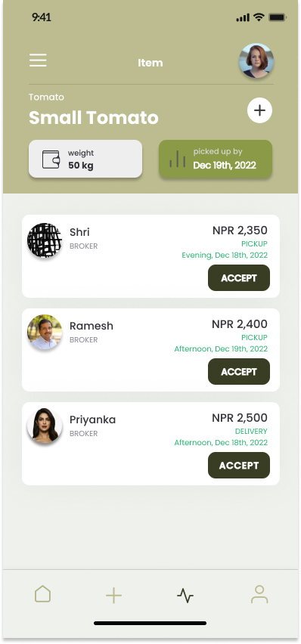Tap the Small Tomato item title

tap(94, 118)
